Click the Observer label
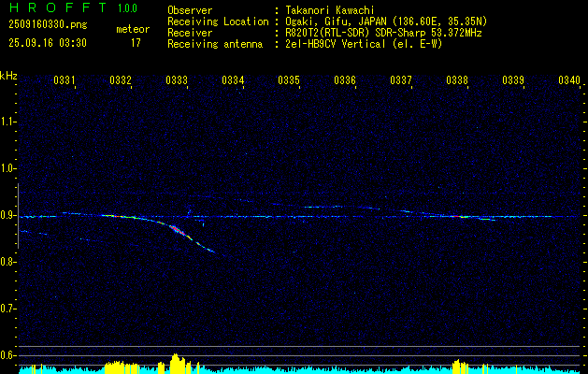The width and height of the screenshot is (588, 374). (x=190, y=10)
